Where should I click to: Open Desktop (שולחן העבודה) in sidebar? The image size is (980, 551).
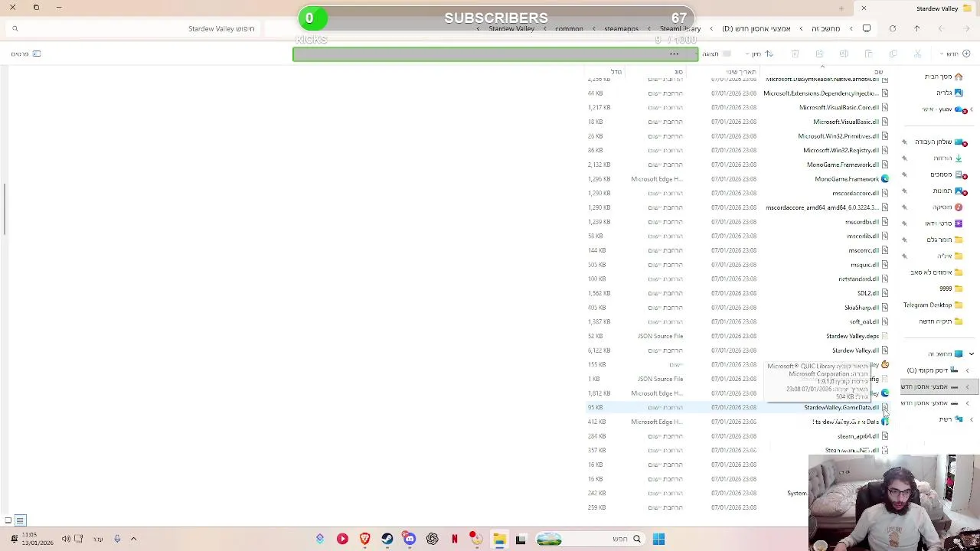pyautogui.click(x=939, y=142)
